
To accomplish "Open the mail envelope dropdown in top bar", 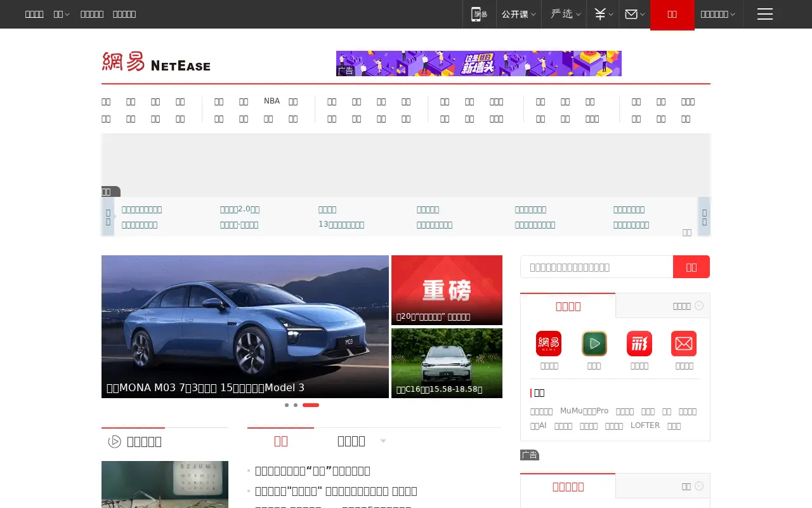I will click(634, 14).
